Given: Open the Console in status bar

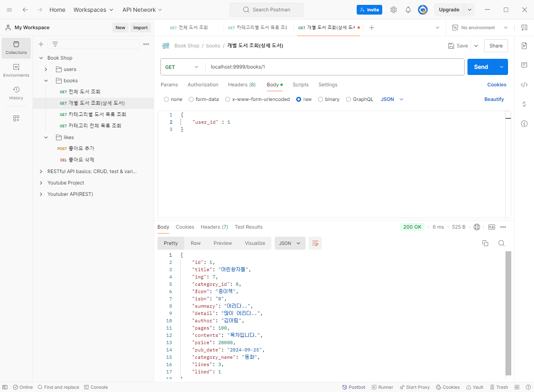Looking at the screenshot, I should click(96, 387).
